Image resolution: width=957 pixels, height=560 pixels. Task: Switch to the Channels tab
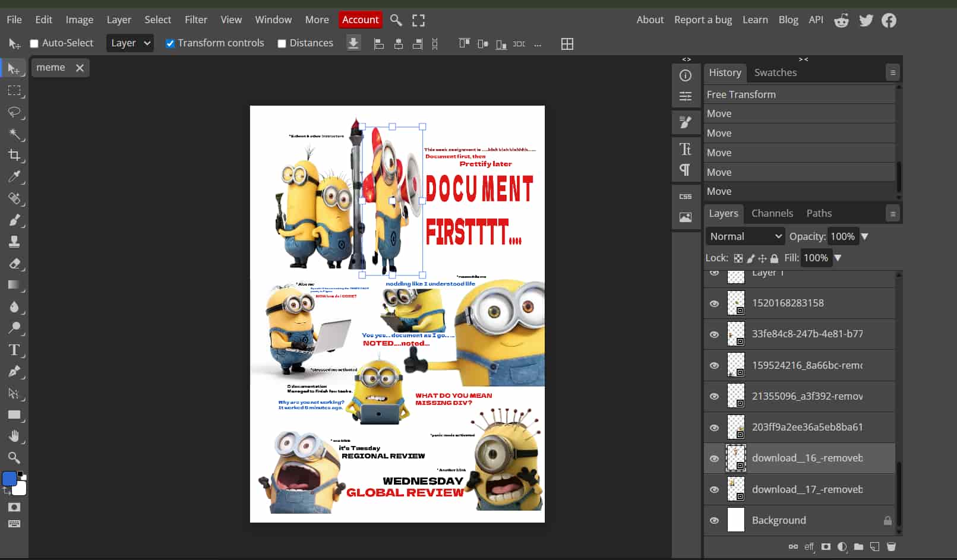(x=772, y=213)
